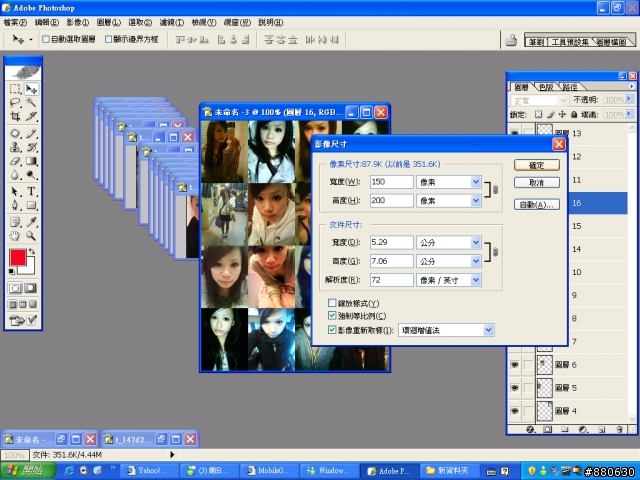
Task: Open the Image menu
Action: click(x=78, y=22)
